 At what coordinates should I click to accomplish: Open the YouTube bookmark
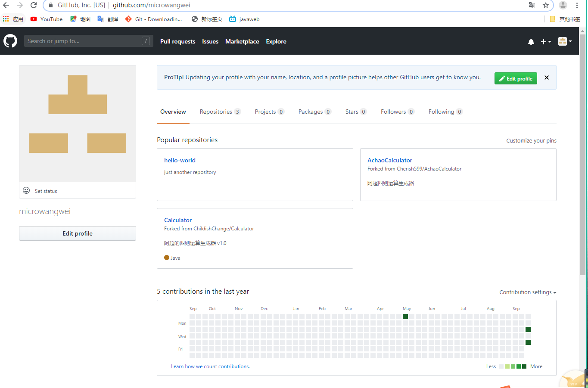[x=47, y=19]
